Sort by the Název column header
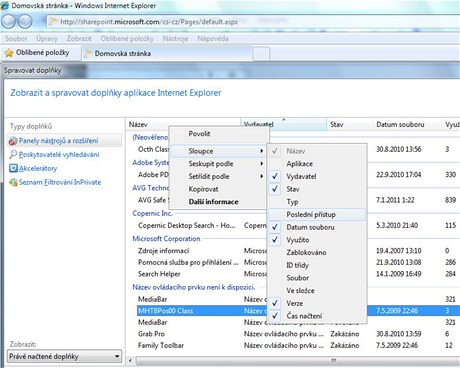 point(183,124)
